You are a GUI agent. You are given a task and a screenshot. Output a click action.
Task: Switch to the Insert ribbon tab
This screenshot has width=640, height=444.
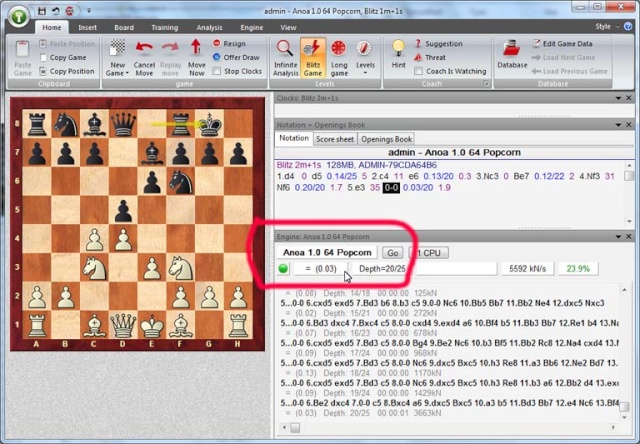click(x=87, y=27)
